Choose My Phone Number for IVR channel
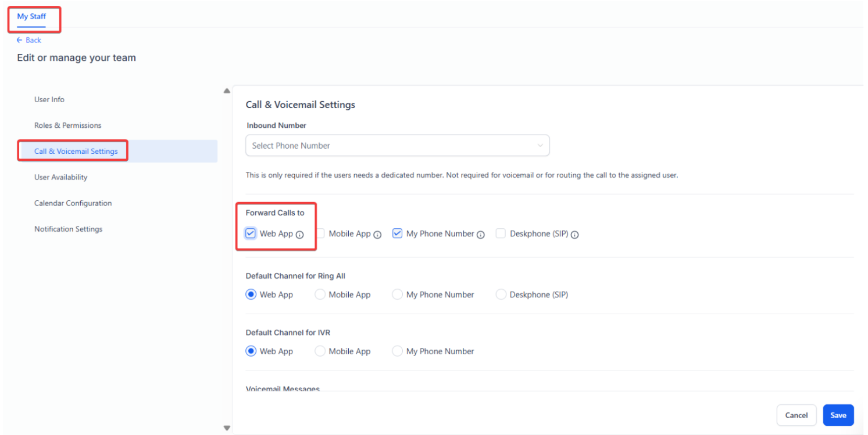Viewport: 868px width, 435px height. (x=398, y=351)
